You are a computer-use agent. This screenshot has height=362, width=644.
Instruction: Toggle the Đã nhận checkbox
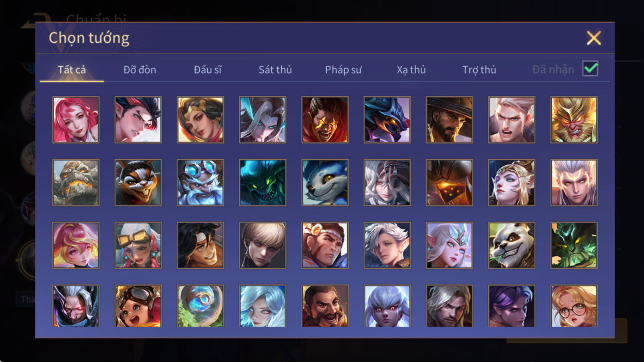tap(590, 69)
